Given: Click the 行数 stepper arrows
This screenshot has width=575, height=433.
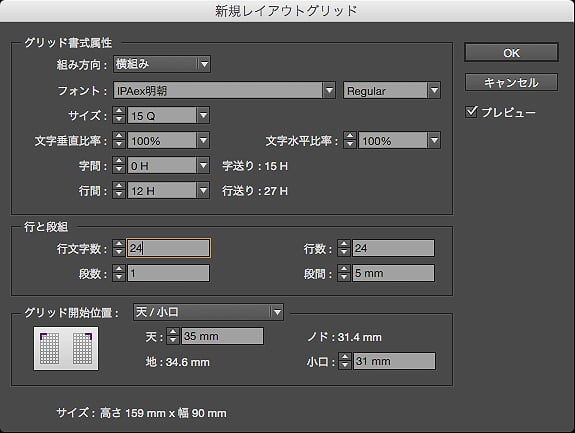Looking at the screenshot, I should click(x=344, y=248).
